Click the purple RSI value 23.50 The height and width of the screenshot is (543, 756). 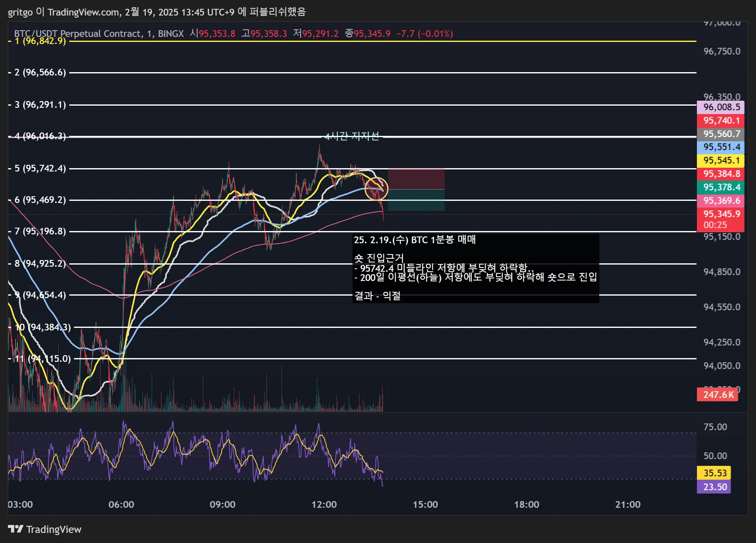pos(714,487)
